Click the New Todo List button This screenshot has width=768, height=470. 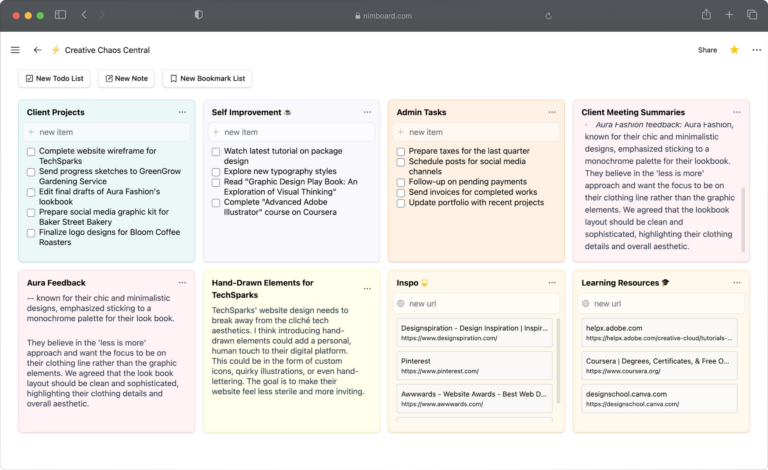point(54,78)
